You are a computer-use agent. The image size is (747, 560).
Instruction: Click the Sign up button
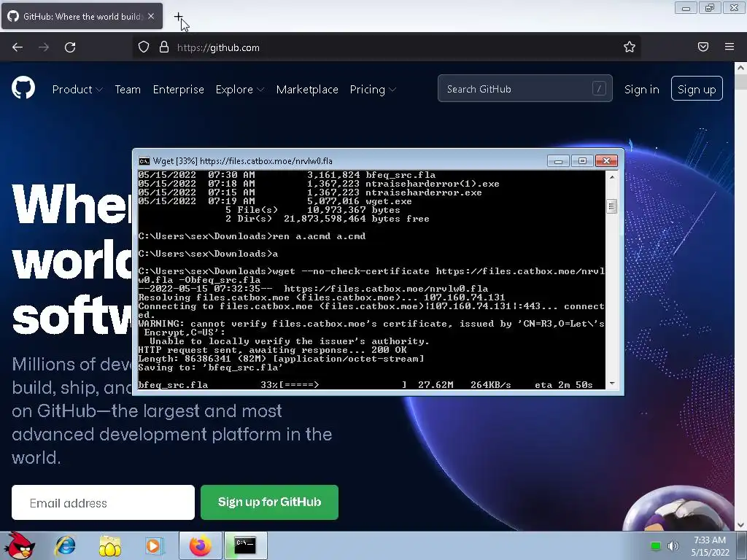(x=697, y=88)
